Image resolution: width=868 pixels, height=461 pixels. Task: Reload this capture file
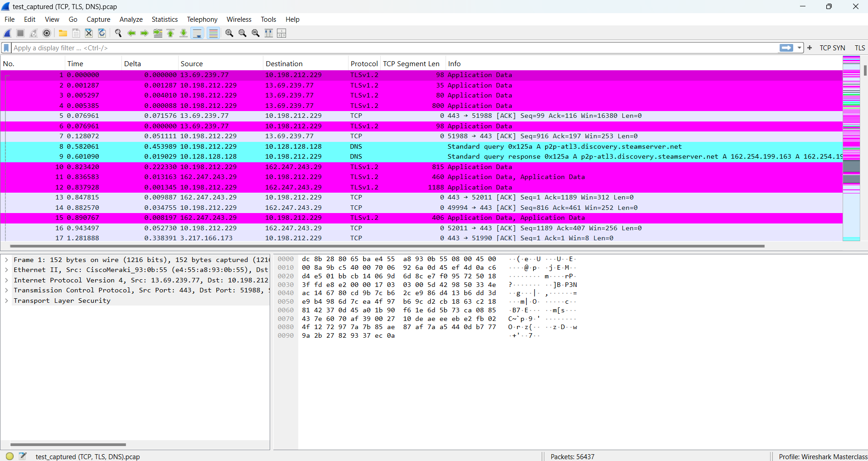[x=102, y=33]
